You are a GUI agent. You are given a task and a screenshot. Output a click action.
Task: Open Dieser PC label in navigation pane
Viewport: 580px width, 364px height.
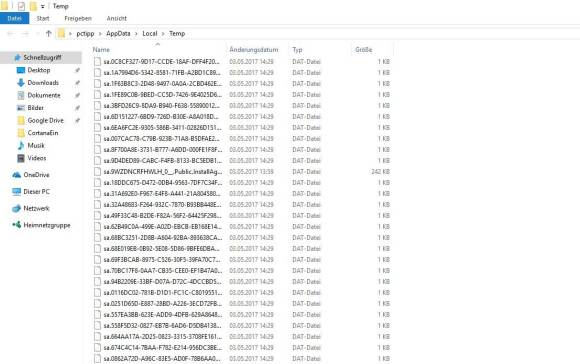click(x=36, y=191)
